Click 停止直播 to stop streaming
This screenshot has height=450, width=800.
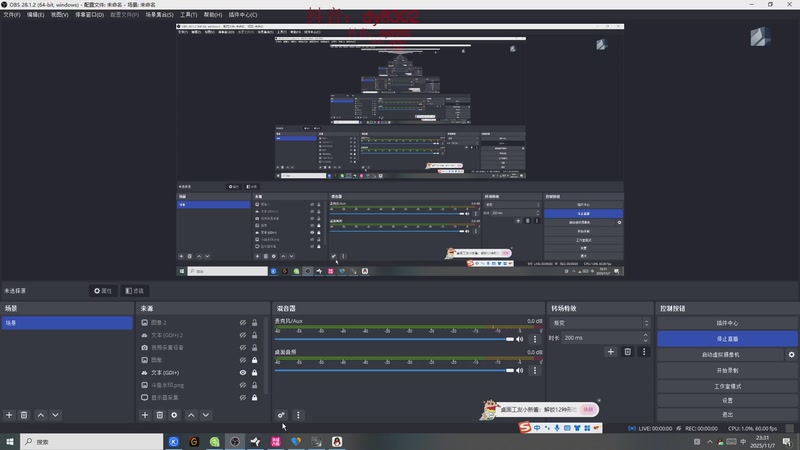727,339
